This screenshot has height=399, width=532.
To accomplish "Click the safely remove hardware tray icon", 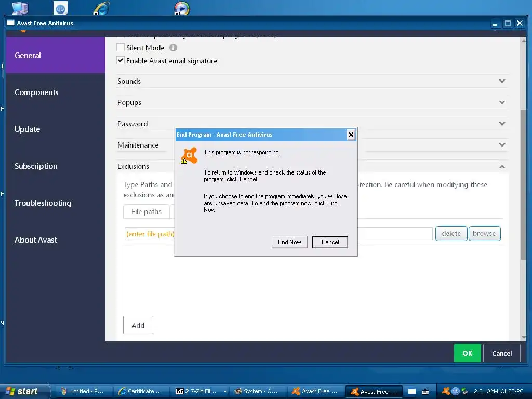I will pos(464,391).
